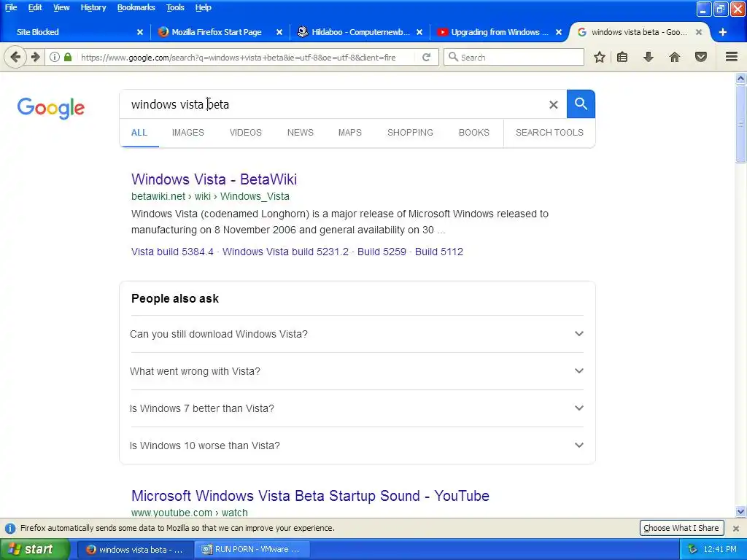Select the ALL results tab

(x=139, y=133)
